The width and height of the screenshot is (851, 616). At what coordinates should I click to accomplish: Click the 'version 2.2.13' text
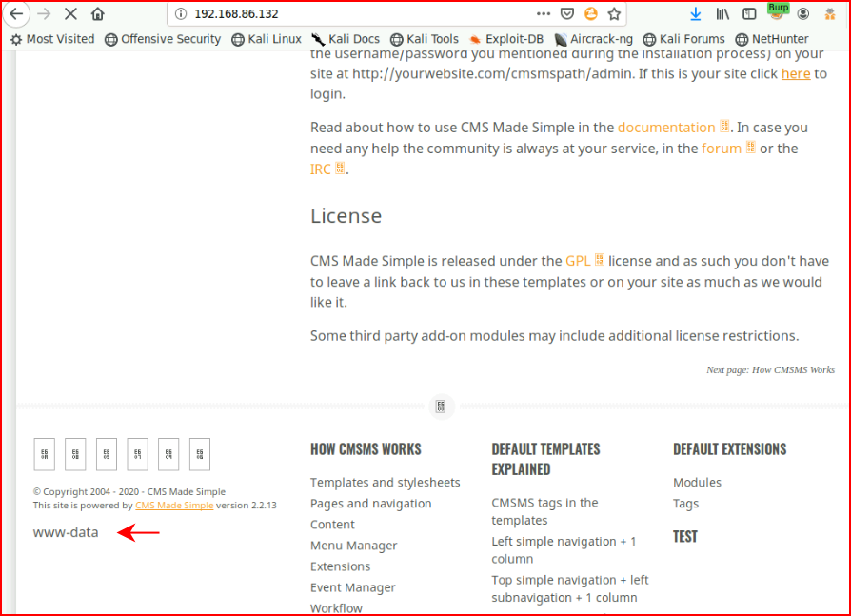coord(246,506)
